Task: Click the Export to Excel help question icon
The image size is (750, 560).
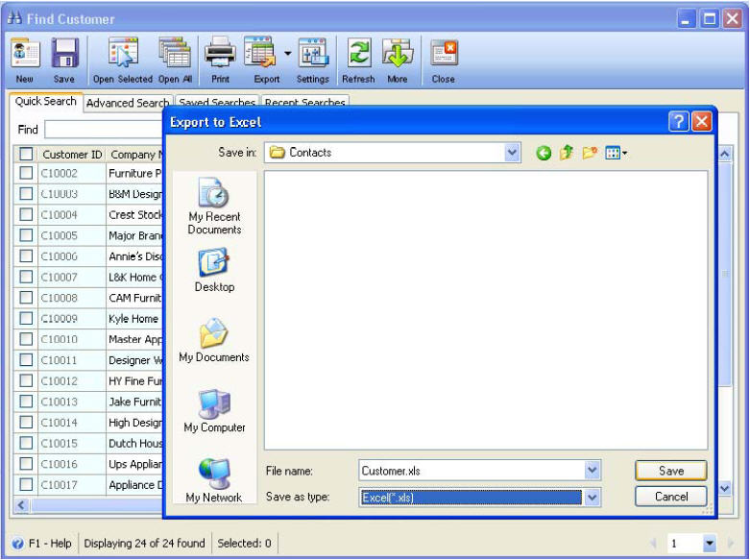Action: [x=678, y=122]
